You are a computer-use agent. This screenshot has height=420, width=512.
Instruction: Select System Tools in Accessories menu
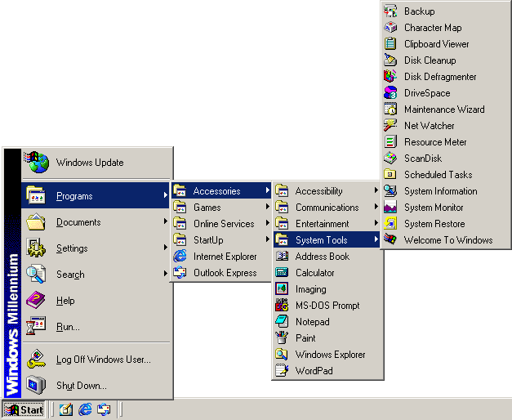(327, 240)
